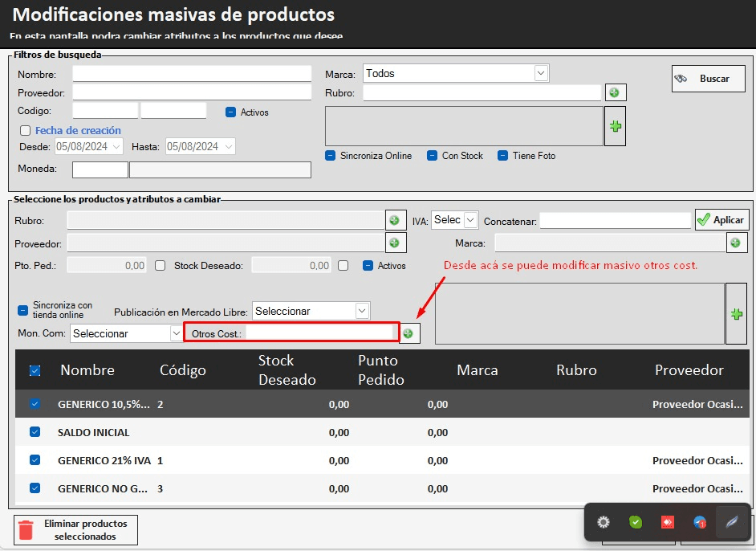Viewport: 756px width, 551px height.
Task: Open the Marca dropdown showing Todos
Action: 455,73
